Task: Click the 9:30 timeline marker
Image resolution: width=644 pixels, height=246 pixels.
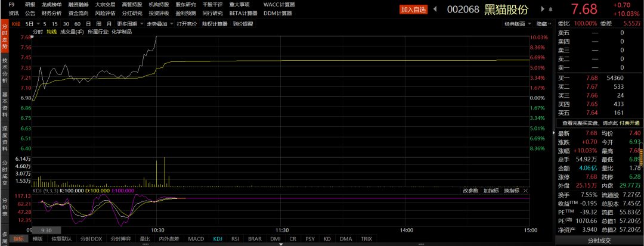Action: pos(47,230)
